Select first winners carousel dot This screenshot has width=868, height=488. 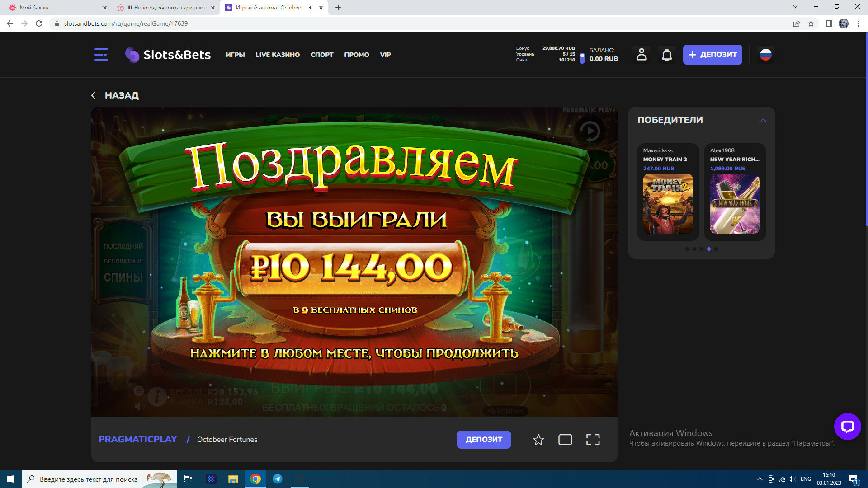point(687,249)
